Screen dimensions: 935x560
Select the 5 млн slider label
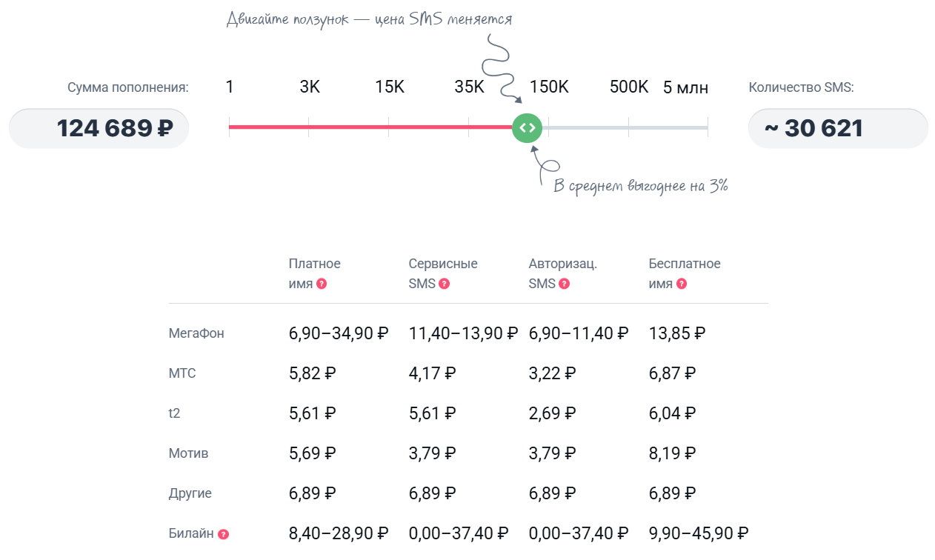pos(685,87)
